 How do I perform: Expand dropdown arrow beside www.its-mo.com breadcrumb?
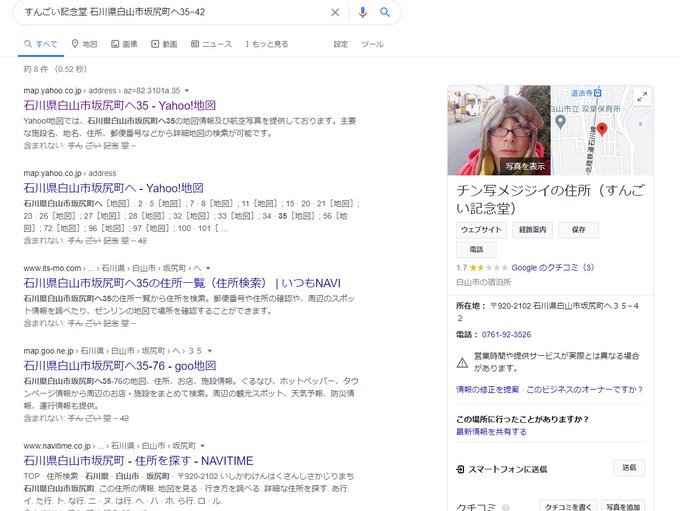click(208, 269)
